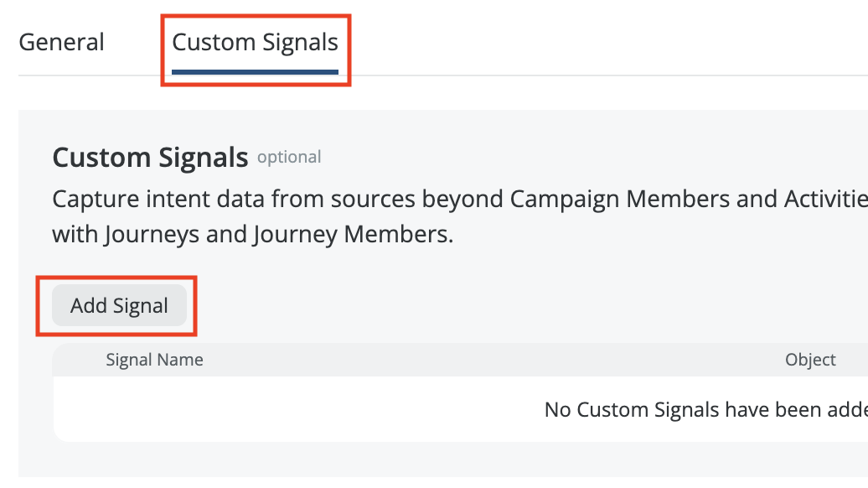The height and width of the screenshot is (488, 868).
Task: Click the bold Custom Signals section heading
Action: [x=150, y=157]
